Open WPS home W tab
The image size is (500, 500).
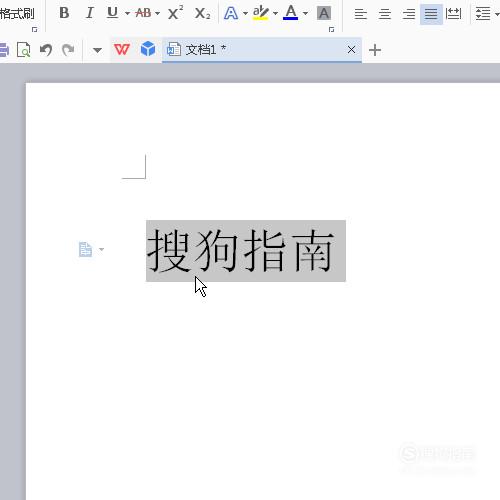click(122, 50)
